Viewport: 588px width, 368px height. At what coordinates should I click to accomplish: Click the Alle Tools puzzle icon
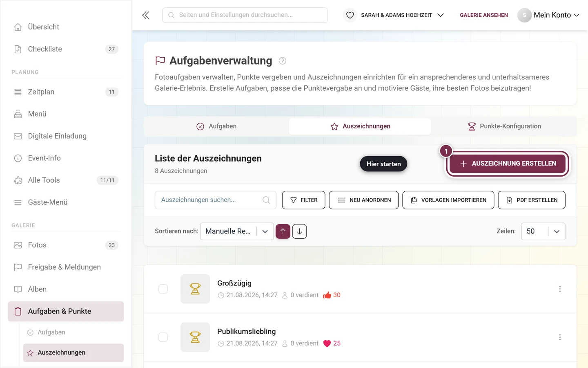tap(18, 180)
